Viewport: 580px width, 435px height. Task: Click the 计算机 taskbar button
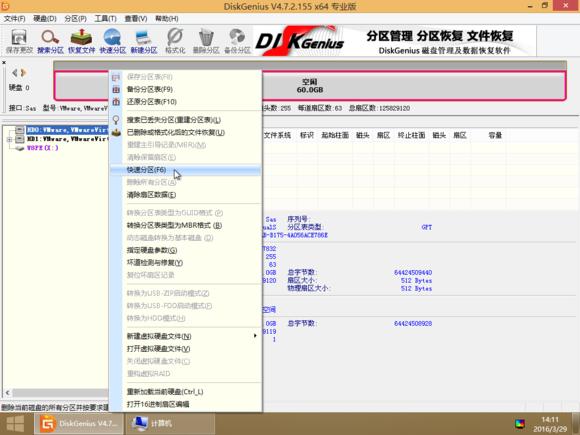point(170,424)
